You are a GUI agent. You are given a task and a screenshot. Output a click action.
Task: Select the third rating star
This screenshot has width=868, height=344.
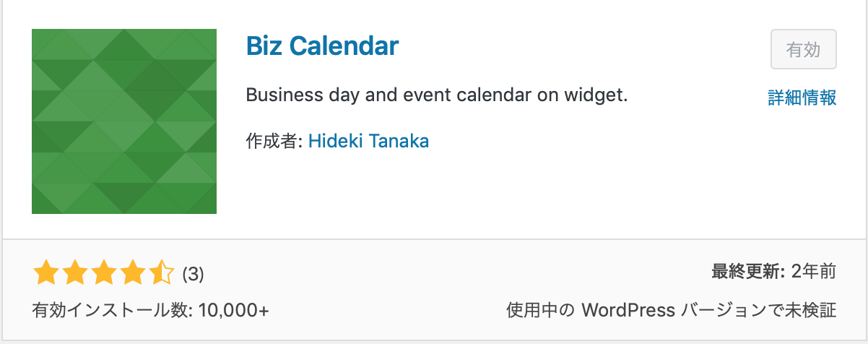pos(103,274)
